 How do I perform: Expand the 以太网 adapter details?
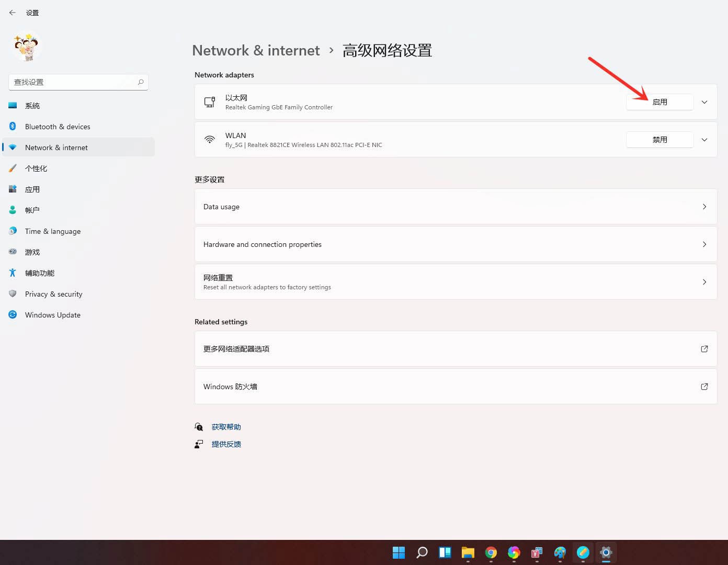tap(704, 102)
